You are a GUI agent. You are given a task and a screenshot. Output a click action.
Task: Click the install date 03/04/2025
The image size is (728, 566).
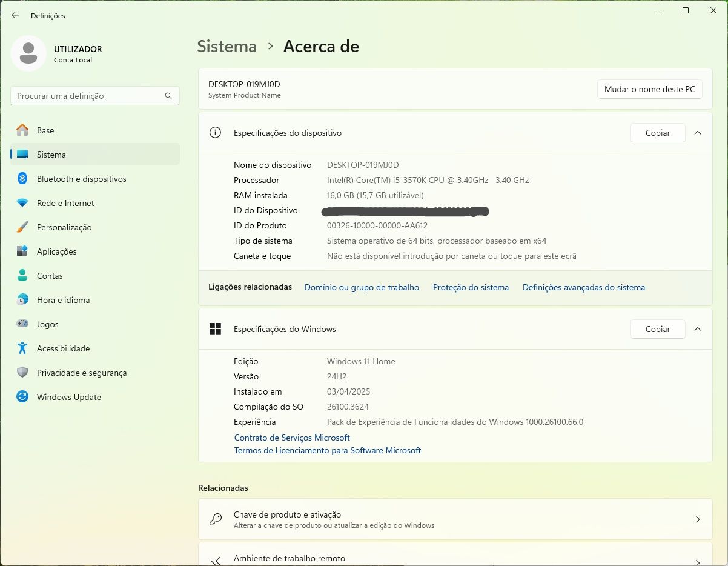pos(348,391)
